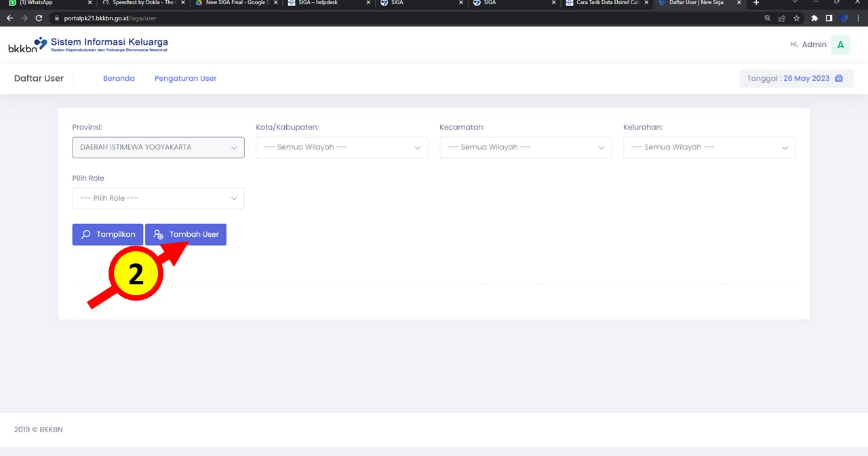Bookmark the page with the star icon
The height and width of the screenshot is (456, 868).
click(796, 18)
